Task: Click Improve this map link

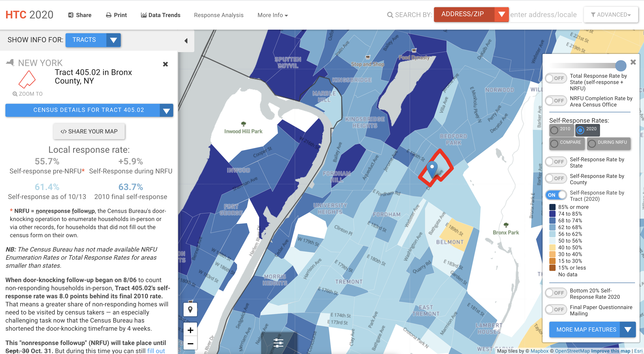Action: [611, 351]
